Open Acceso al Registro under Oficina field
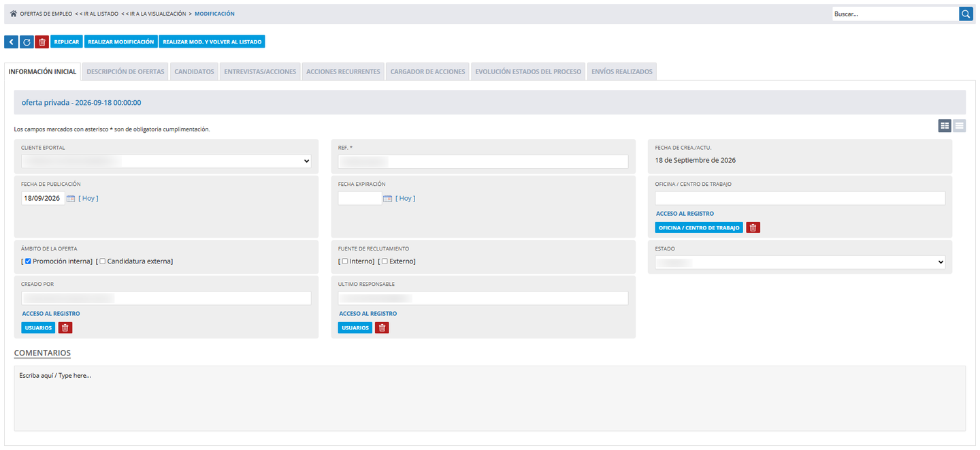The height and width of the screenshot is (450, 980). click(x=685, y=214)
